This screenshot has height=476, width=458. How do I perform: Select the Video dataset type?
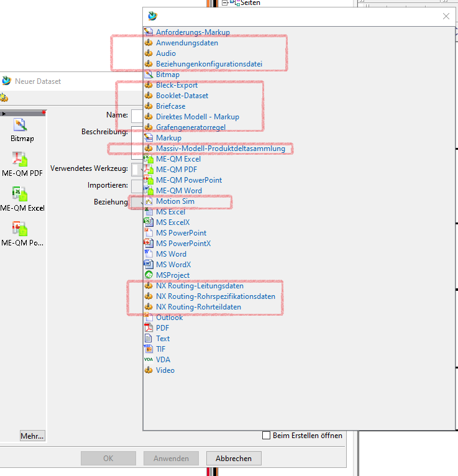pos(165,370)
